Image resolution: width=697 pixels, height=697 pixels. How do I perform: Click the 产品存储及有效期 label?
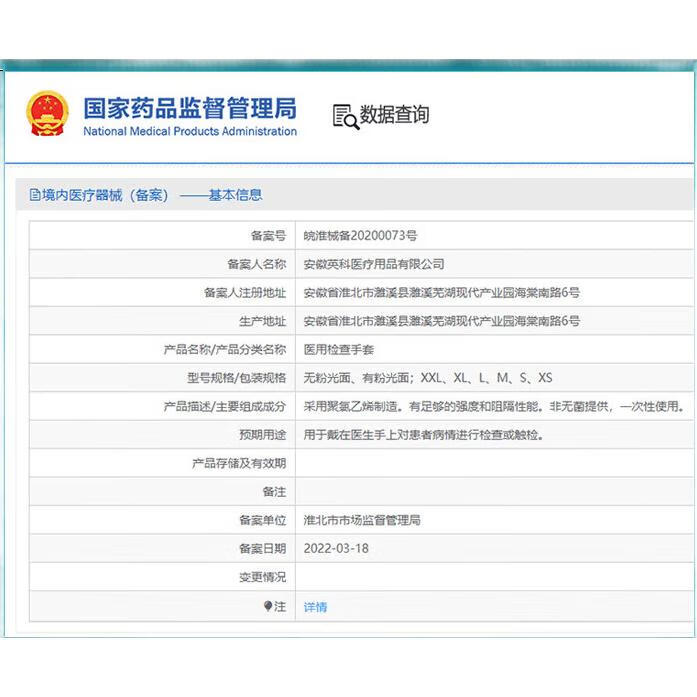[239, 463]
